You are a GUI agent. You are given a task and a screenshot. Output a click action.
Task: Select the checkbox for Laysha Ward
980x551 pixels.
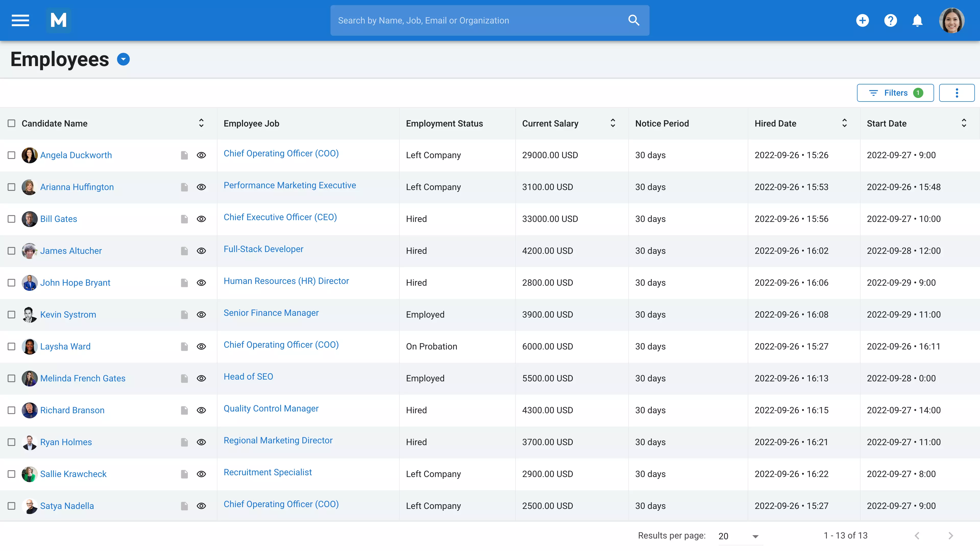11,346
